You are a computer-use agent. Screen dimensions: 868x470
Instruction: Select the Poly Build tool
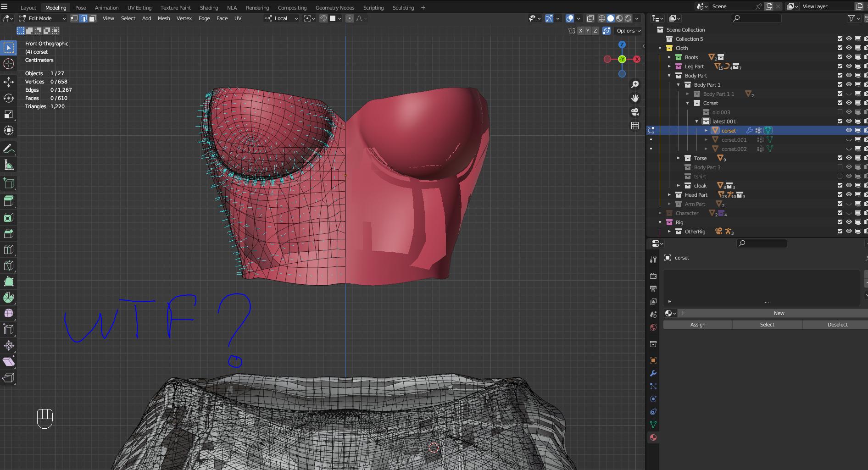[x=9, y=282]
